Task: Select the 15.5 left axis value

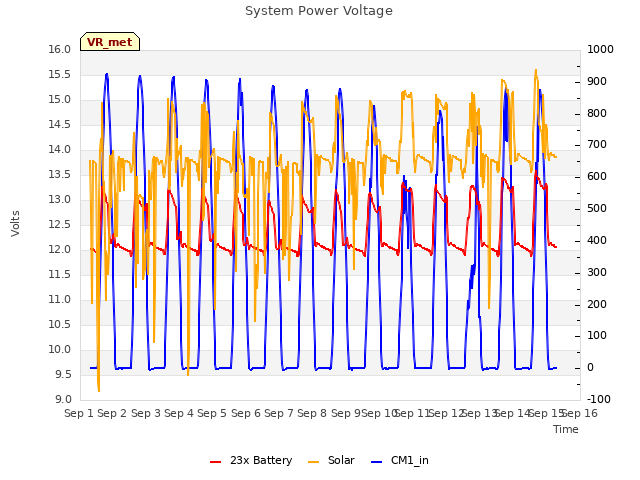Action: point(60,75)
